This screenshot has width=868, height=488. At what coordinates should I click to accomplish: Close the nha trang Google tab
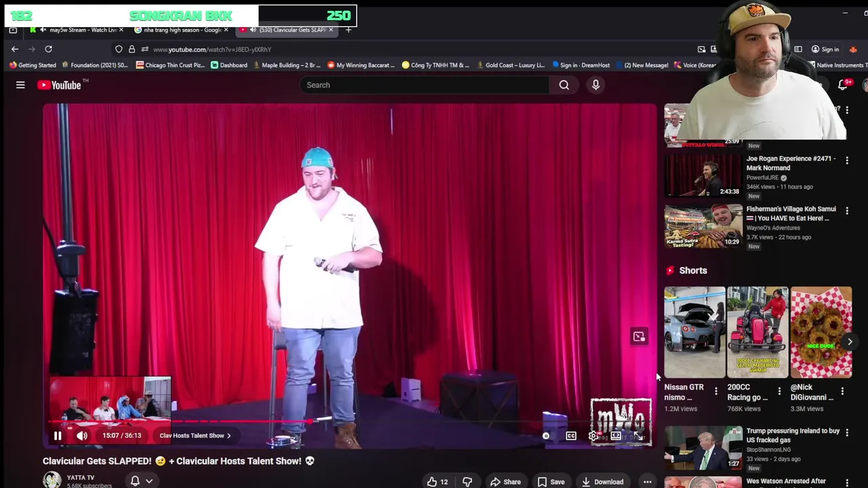pyautogui.click(x=226, y=30)
